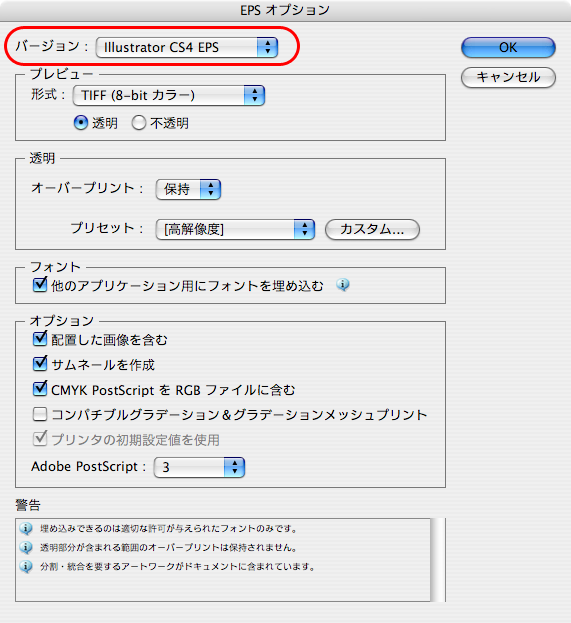The height and width of the screenshot is (623, 571).
Task: Open the Adobe PostScript level dropdown
Action: [199, 467]
